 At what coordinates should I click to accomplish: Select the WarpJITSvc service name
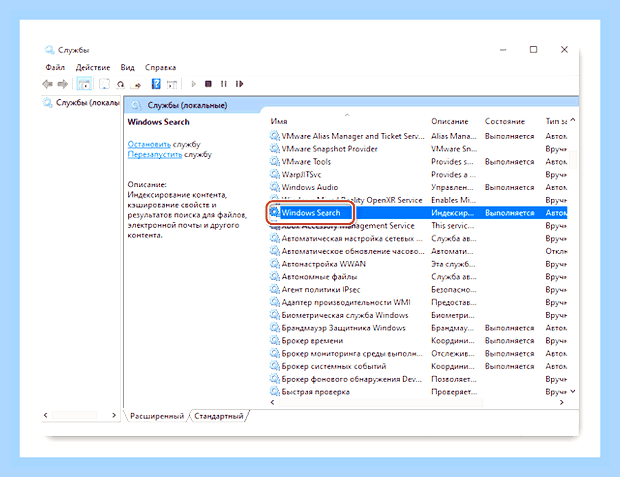click(301, 174)
